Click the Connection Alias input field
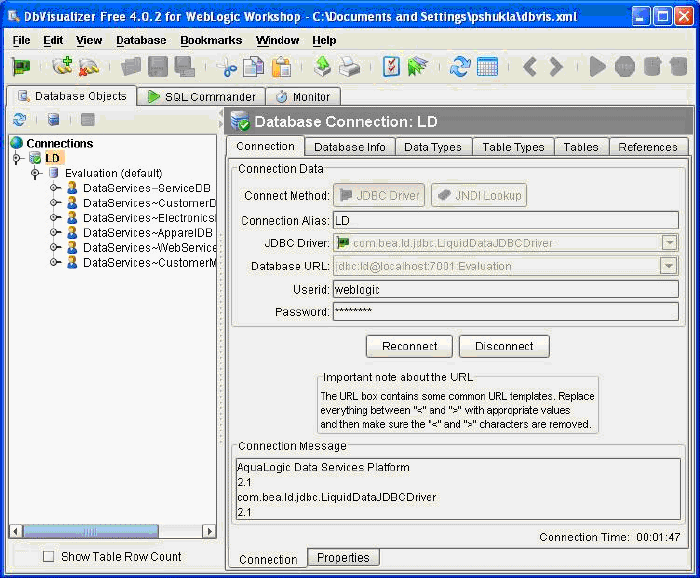700x578 pixels. click(506, 220)
